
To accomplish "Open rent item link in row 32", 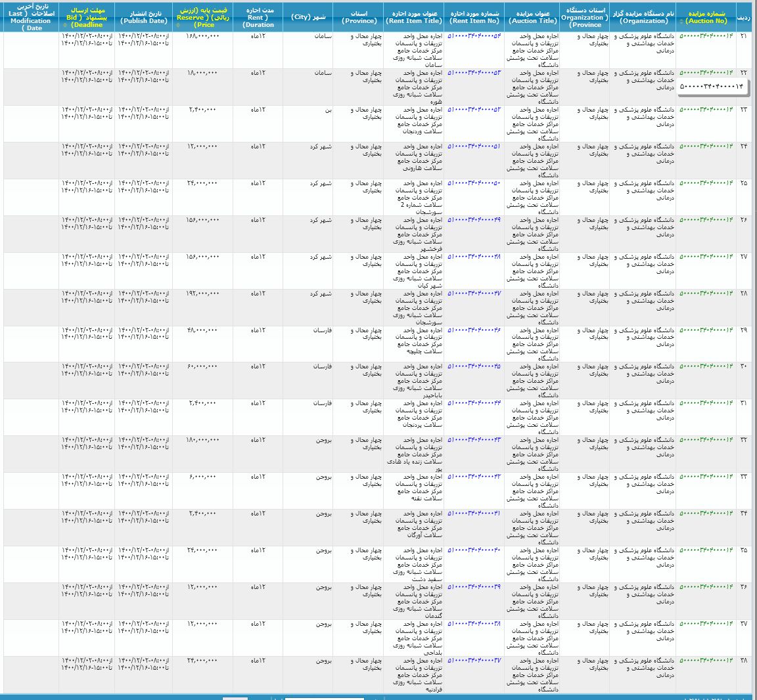I will tap(474, 440).
